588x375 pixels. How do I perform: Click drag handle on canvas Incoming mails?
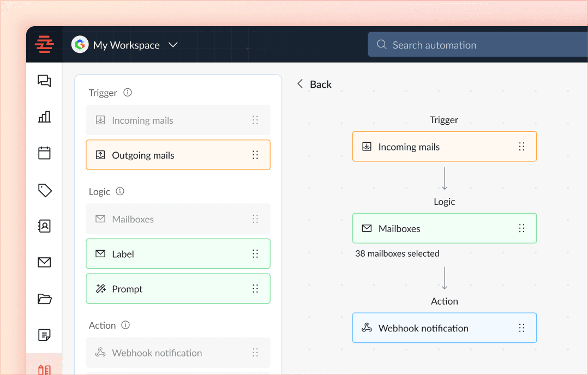pos(521,147)
